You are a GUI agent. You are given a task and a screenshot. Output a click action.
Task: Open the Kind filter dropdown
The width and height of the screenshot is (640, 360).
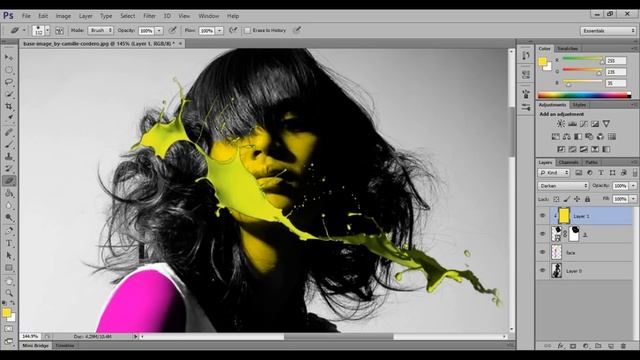(553, 173)
